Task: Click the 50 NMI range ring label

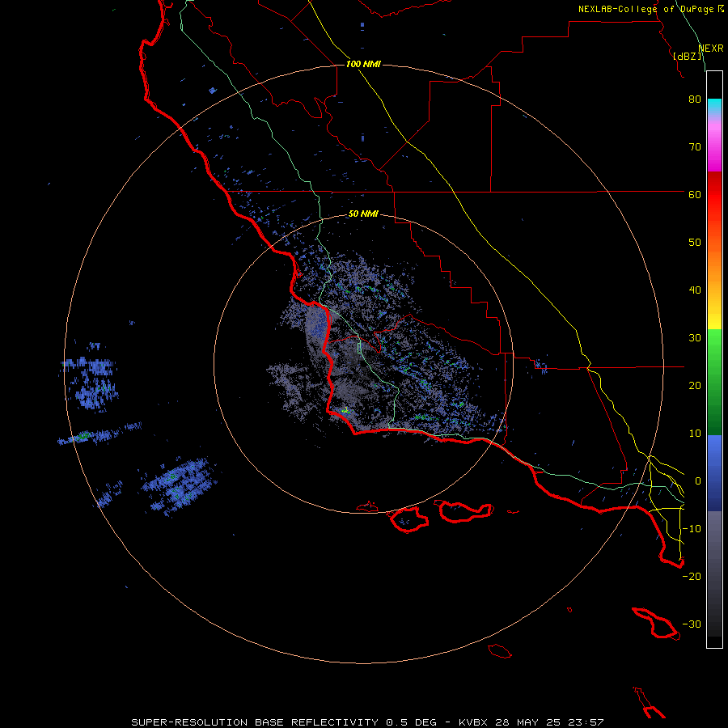Action: (x=363, y=214)
